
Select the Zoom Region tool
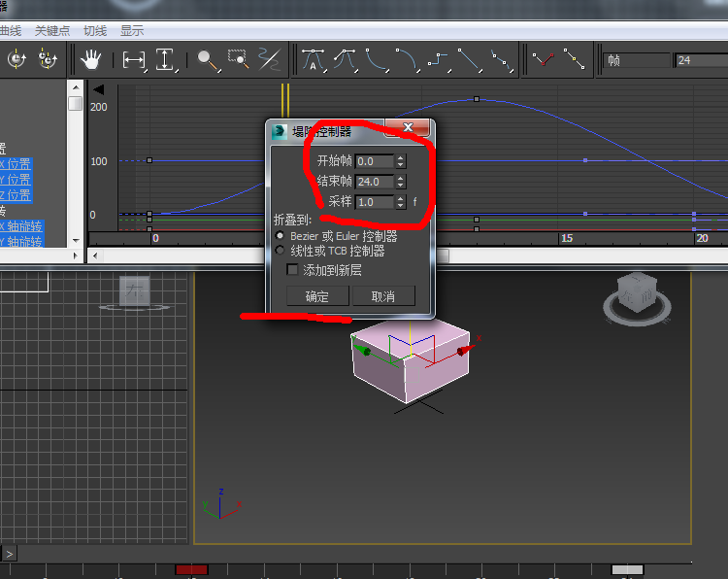238,59
